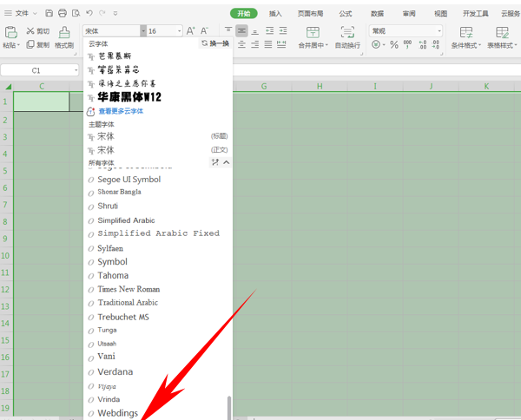Screen dimensions: 521x420
Task: Choose the 华康黑体W12 cloud font
Action: 129,97
